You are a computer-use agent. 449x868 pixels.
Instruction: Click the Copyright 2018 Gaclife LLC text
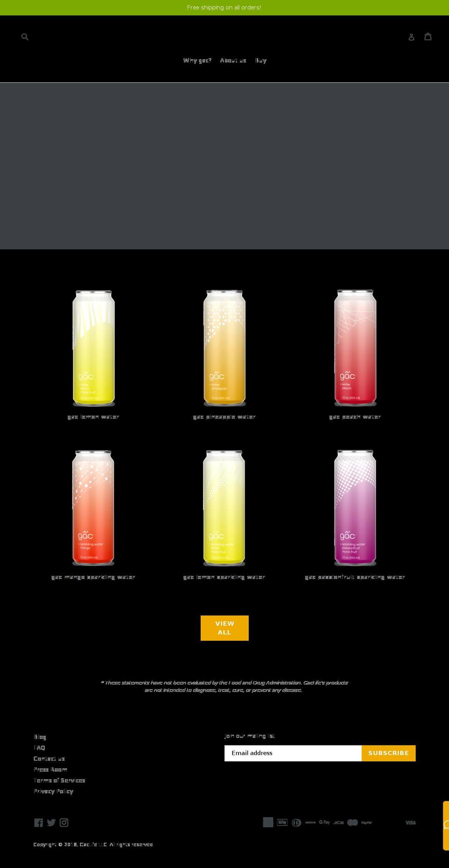click(x=94, y=845)
